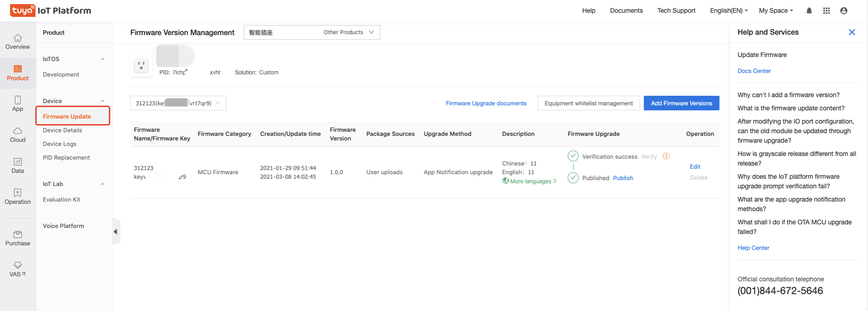This screenshot has width=868, height=311.
Task: Open the Overview home icon
Action: (x=18, y=38)
